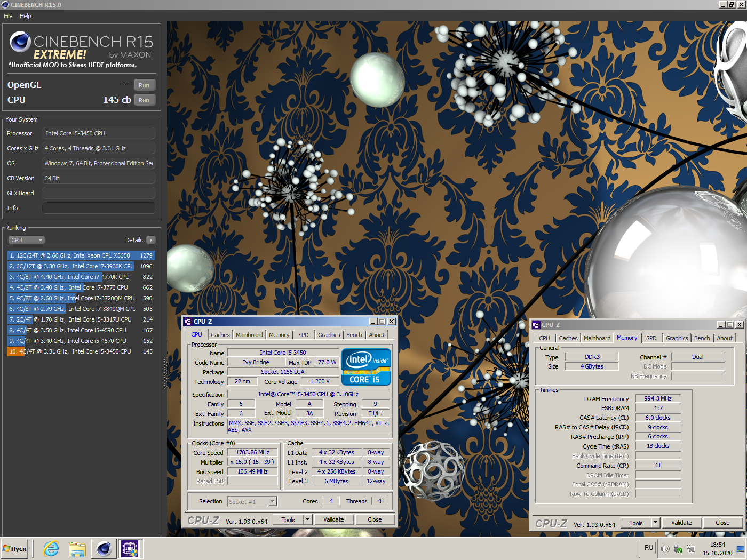Click Validate in right CPU-Z window

point(681,523)
